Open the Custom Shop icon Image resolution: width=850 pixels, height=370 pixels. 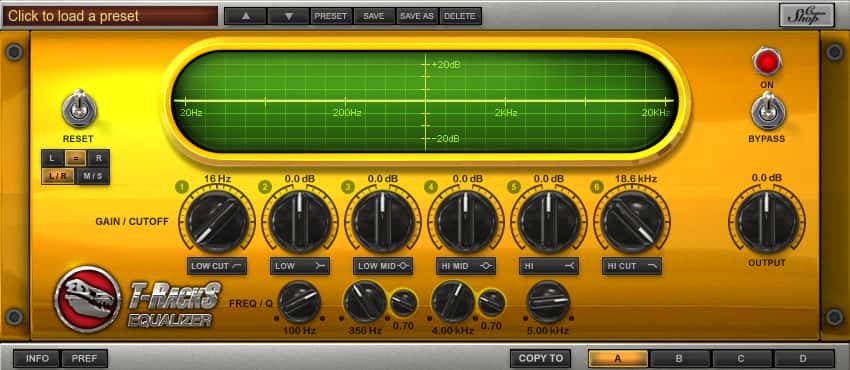pyautogui.click(x=807, y=15)
